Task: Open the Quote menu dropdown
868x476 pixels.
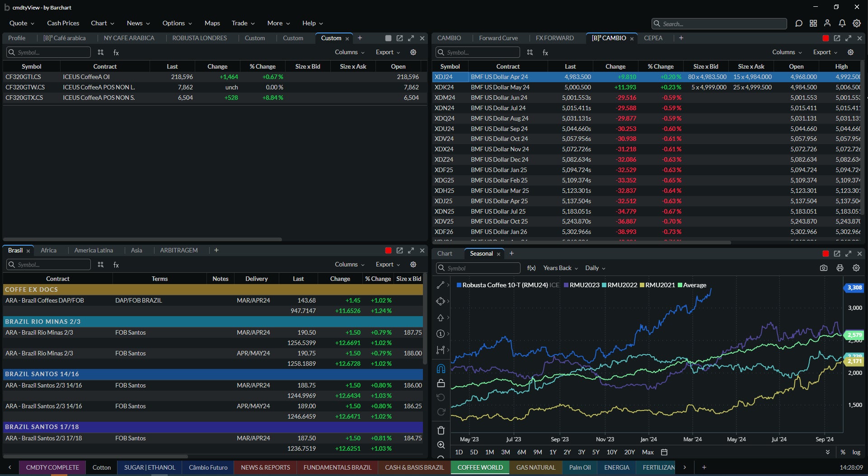Action: (x=22, y=23)
